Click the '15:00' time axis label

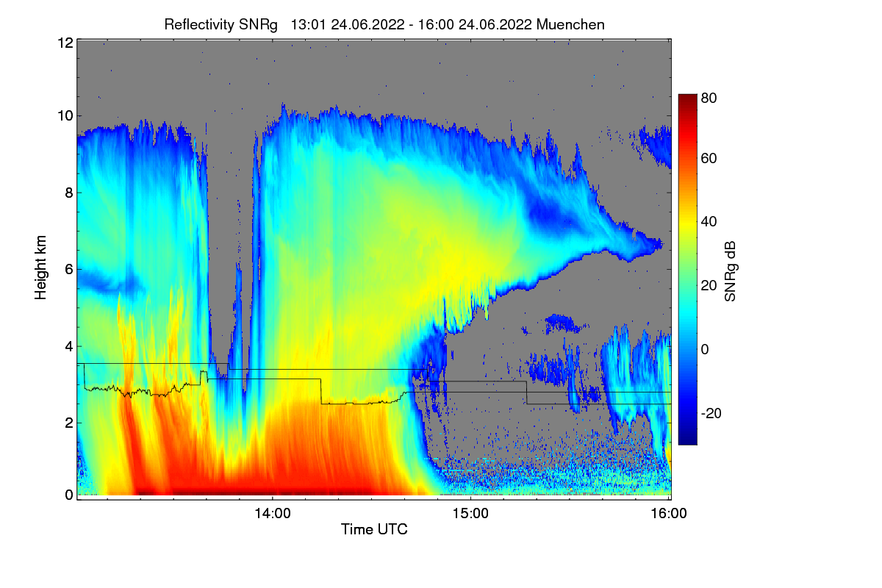pos(470,514)
